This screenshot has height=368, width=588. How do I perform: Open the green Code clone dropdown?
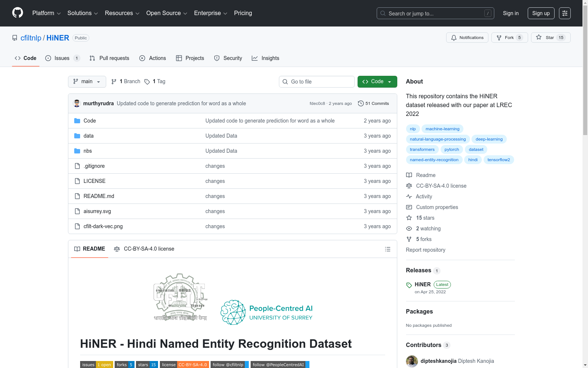coord(377,82)
